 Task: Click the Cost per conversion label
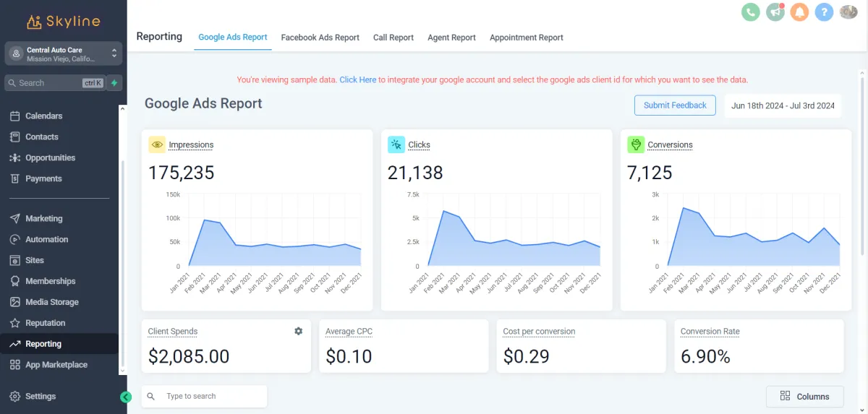[539, 332]
